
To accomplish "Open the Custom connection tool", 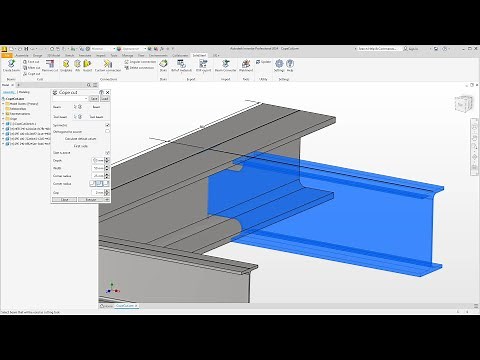I will click(108, 66).
